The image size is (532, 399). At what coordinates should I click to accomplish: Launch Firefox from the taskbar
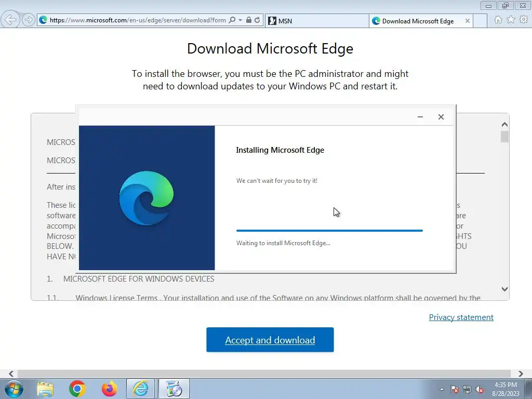click(x=109, y=389)
